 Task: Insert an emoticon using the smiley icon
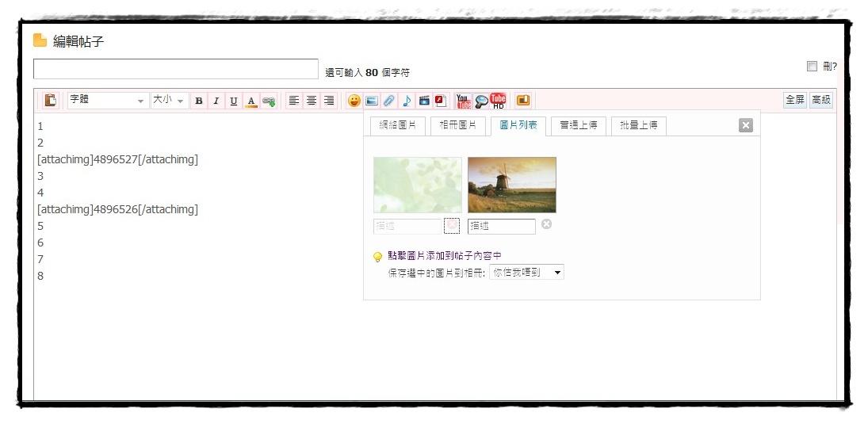354,101
